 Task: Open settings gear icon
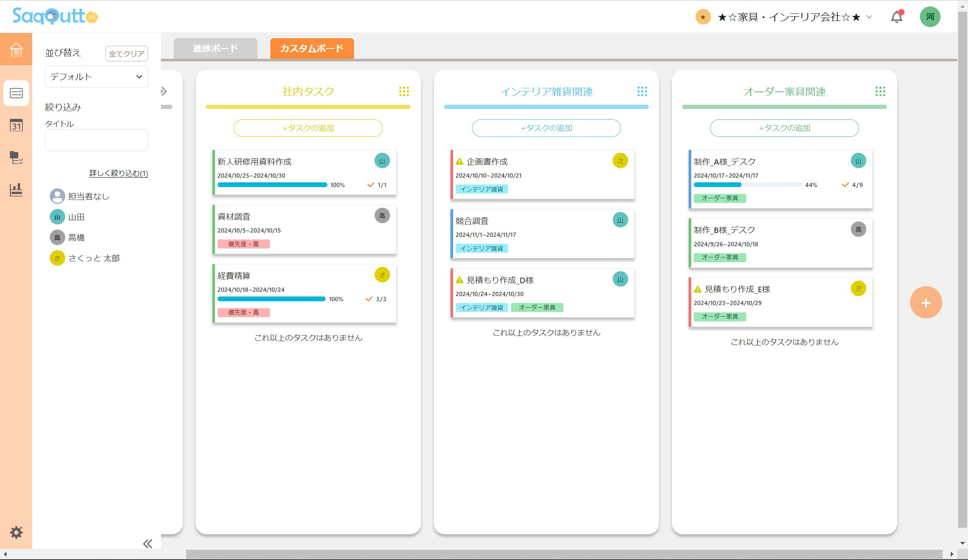16,533
